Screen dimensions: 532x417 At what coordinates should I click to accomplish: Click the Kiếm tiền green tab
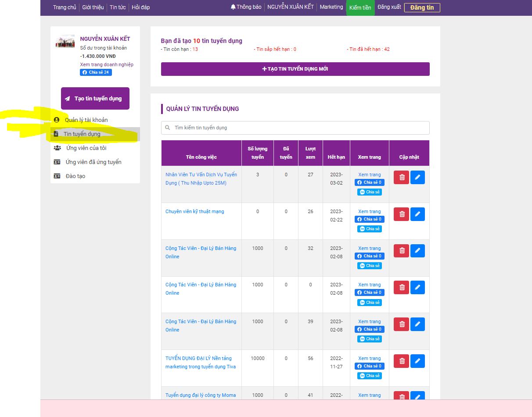point(360,8)
